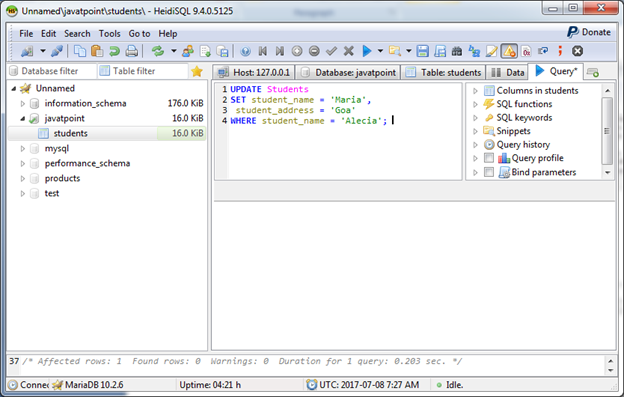
Task: Run query with blue play icon
Action: (367, 51)
